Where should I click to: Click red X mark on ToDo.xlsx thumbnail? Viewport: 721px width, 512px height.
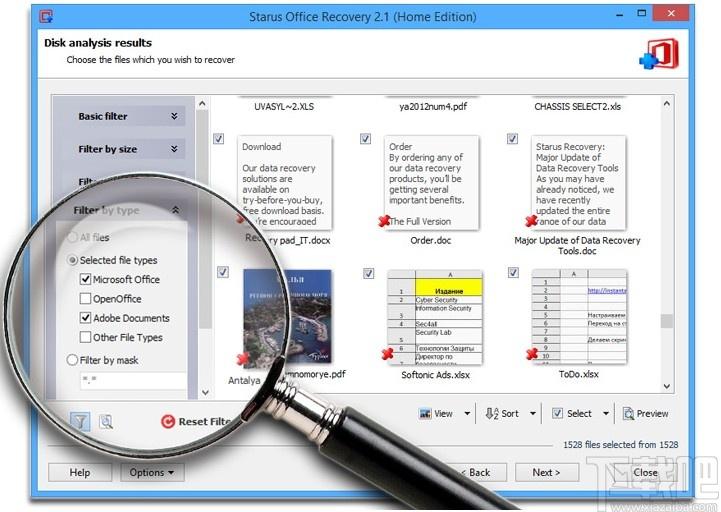pyautogui.click(x=532, y=353)
